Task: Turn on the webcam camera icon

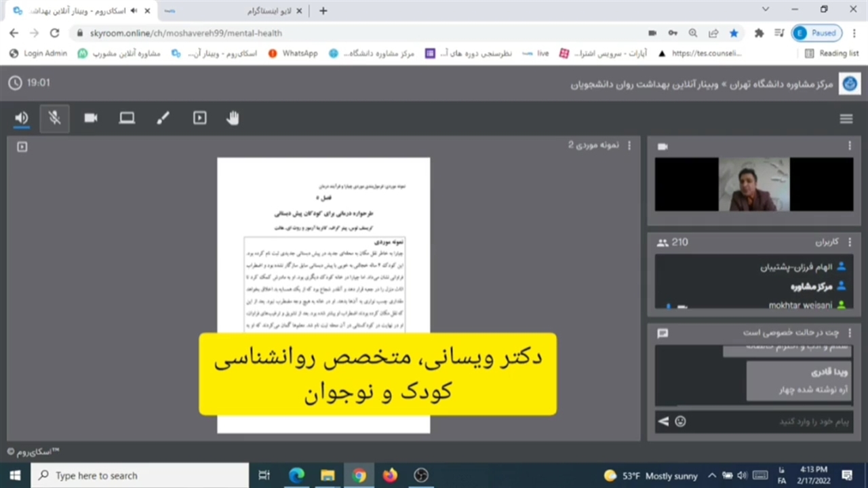Action: click(91, 119)
